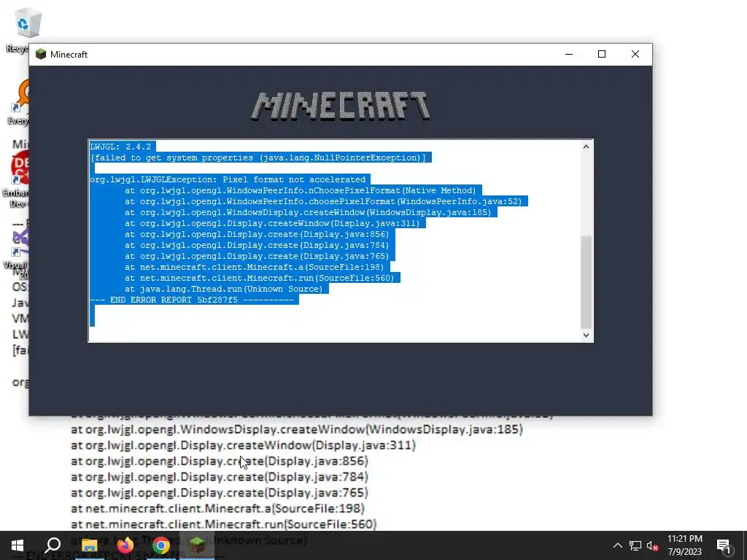Viewport: 747px width, 560px height.
Task: Click 'END ERROR REPORT 5bf287f5' line
Action: click(x=192, y=300)
